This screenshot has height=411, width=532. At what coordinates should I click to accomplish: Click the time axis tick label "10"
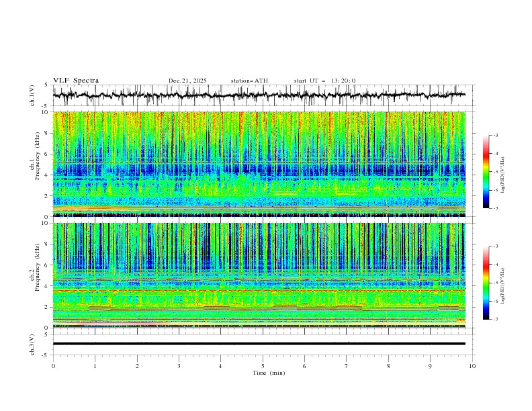click(472, 366)
